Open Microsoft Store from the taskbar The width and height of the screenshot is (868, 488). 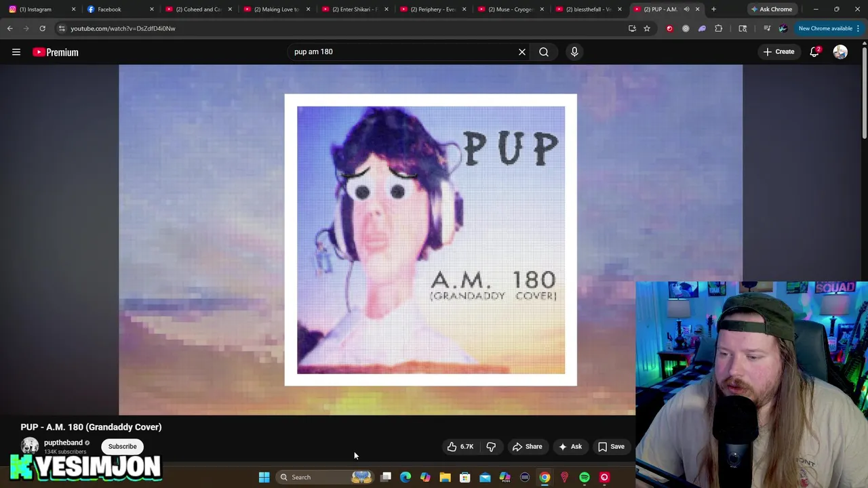[x=465, y=477]
